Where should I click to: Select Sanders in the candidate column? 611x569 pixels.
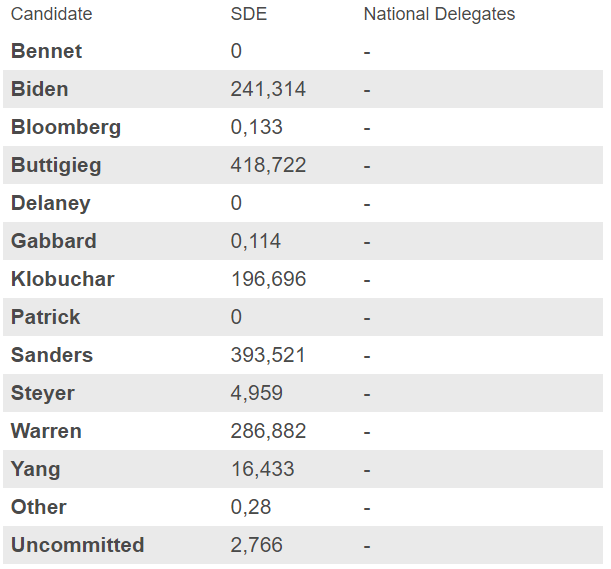pos(52,355)
